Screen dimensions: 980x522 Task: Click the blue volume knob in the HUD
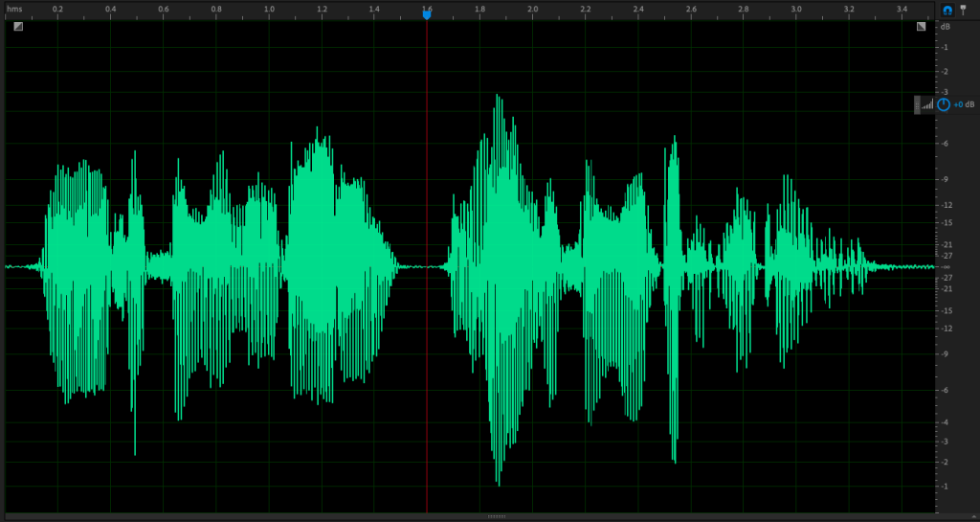[943, 105]
